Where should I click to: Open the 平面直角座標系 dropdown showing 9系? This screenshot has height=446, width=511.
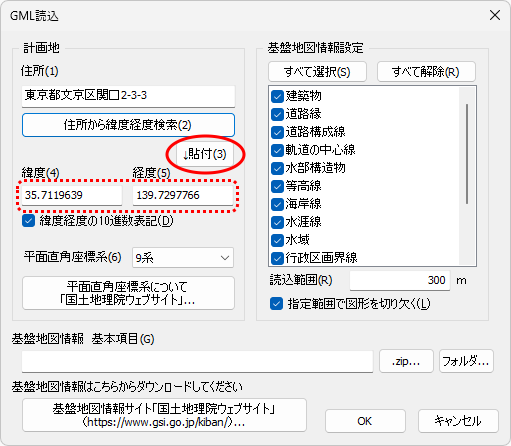(183, 258)
